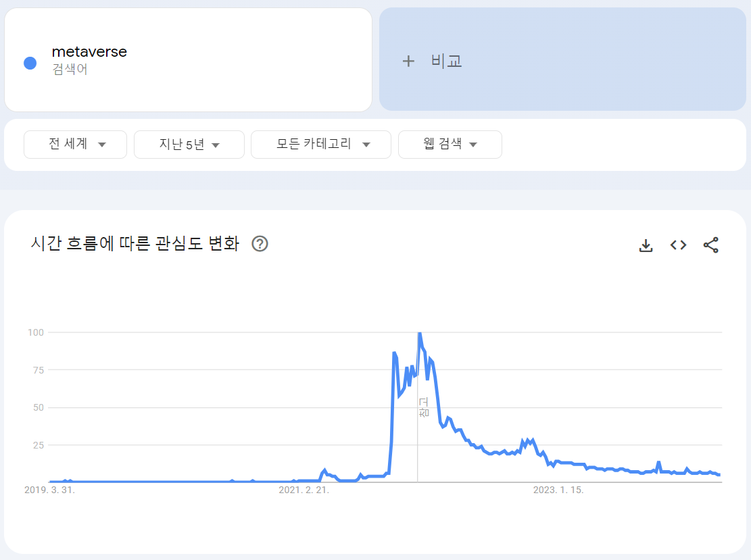The width and height of the screenshot is (751, 560).
Task: Open the help tooltip for interest over time
Action: (260, 245)
